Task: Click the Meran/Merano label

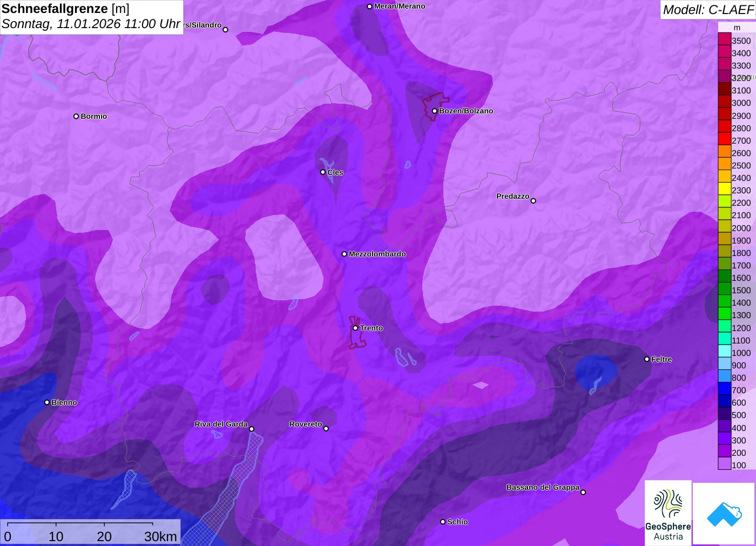Action: click(400, 6)
